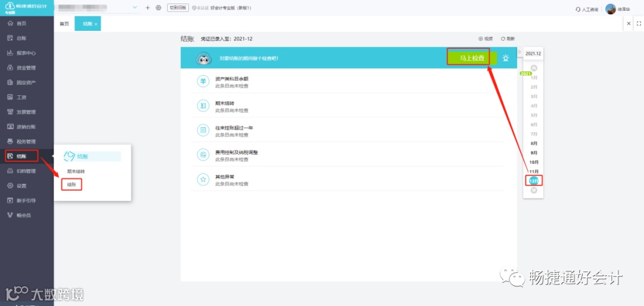644x306 pixels.
Task: Select 6月 in the period timeline
Action: (x=534, y=124)
